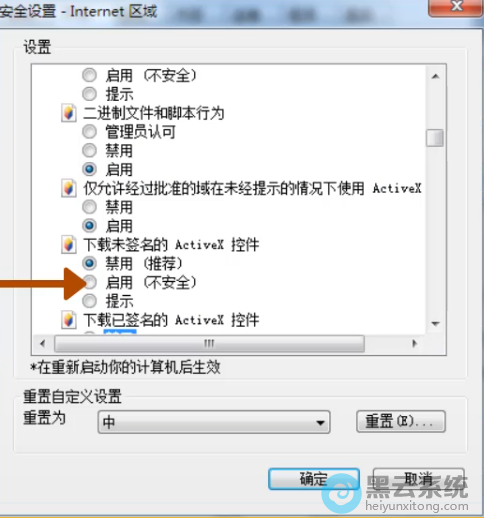Click the horizontal scrollbar thumb below settings list
The width and height of the screenshot is (484, 518).
point(209,343)
